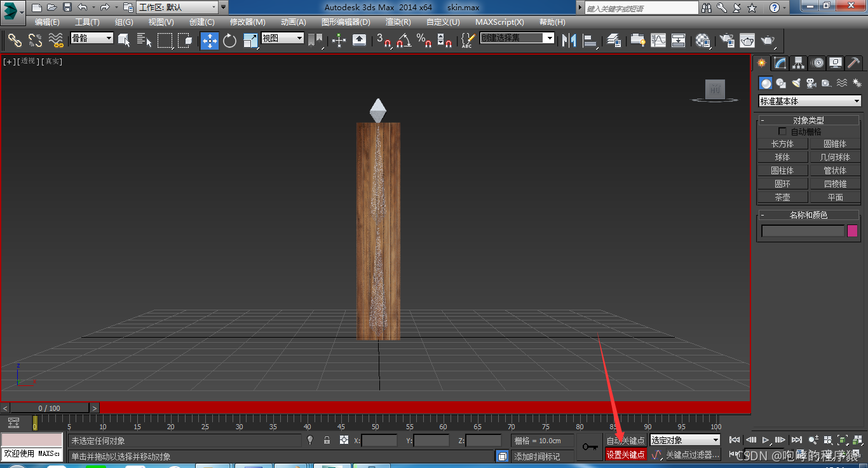Click the Align tool icon
The image size is (868, 468).
(x=590, y=41)
